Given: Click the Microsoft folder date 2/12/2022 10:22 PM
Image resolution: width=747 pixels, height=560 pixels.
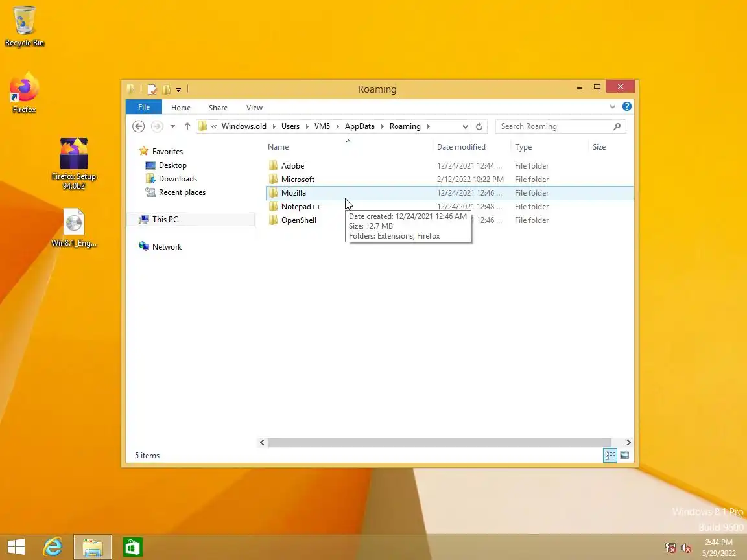Looking at the screenshot, I should (470, 180).
